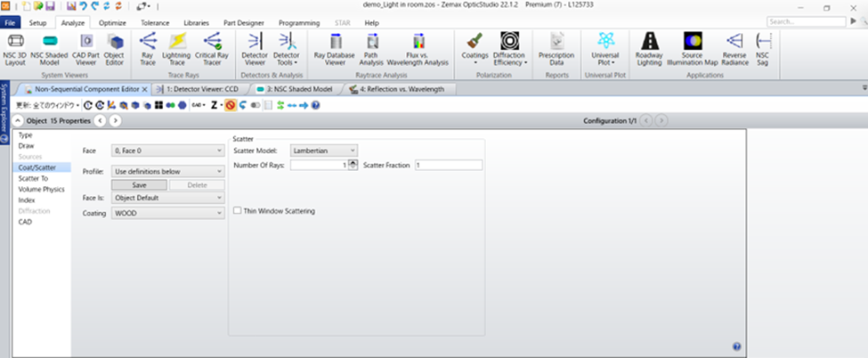Open the Help ribbon tab
The height and width of the screenshot is (358, 868).
[x=372, y=23]
